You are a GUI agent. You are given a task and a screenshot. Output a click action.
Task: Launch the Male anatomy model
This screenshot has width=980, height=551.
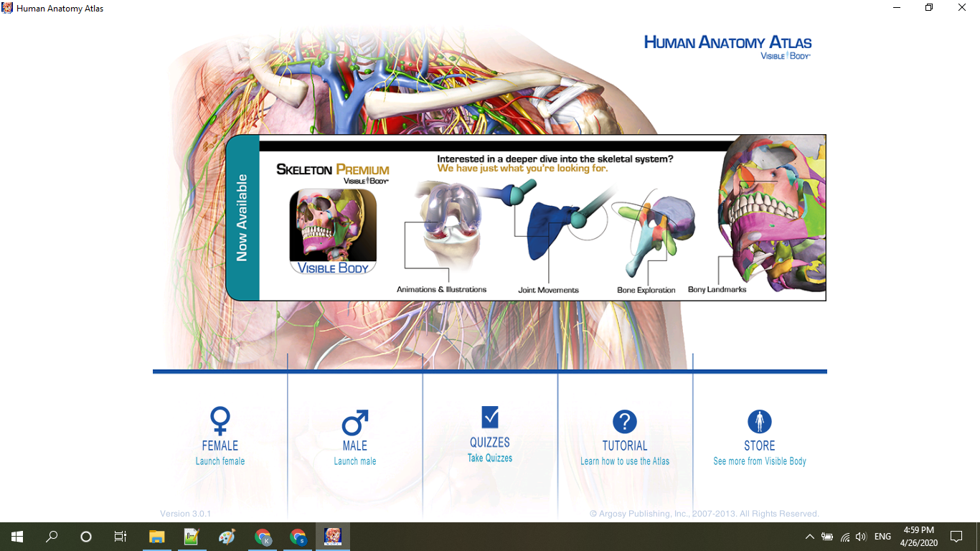(355, 437)
